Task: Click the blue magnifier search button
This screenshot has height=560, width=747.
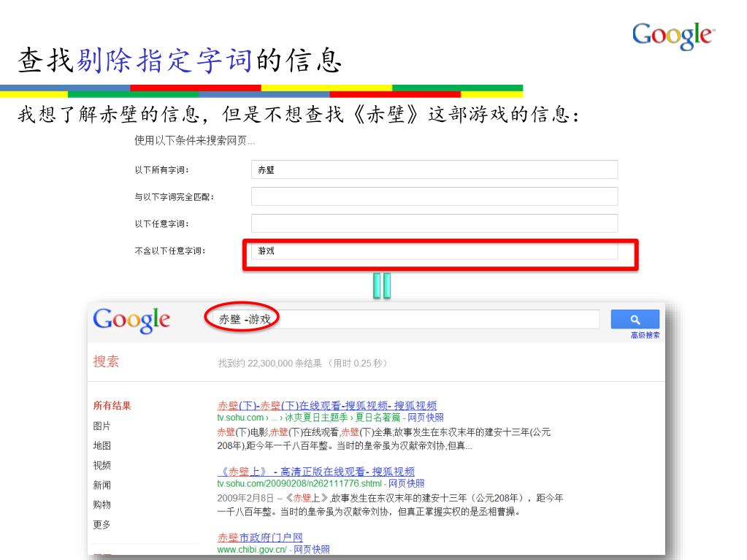Action: pos(635,319)
